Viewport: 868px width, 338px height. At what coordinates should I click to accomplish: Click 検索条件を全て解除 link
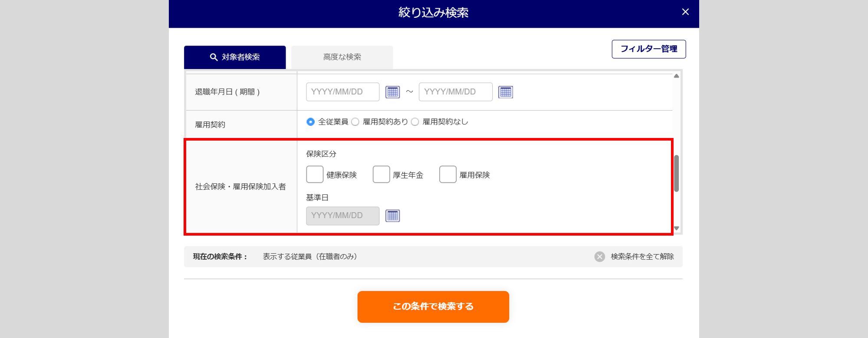point(642,256)
